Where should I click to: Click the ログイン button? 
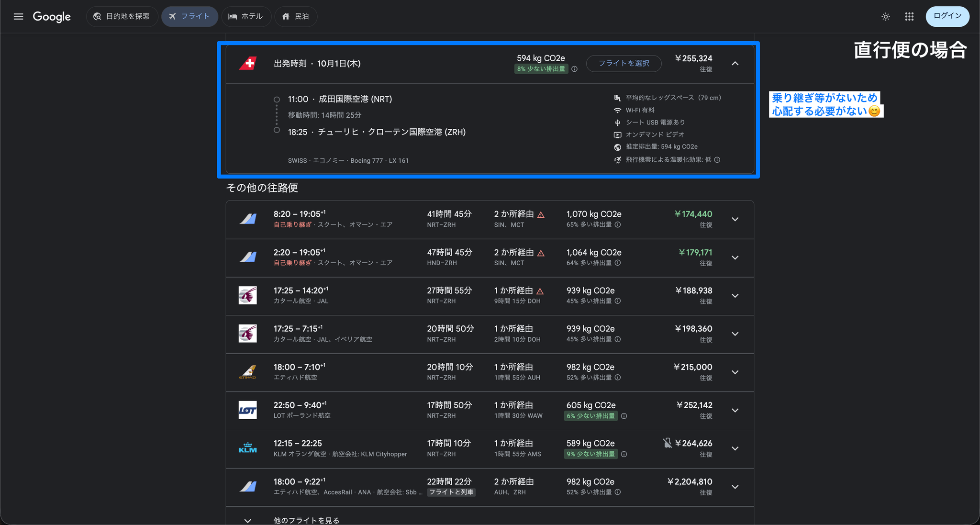click(947, 16)
